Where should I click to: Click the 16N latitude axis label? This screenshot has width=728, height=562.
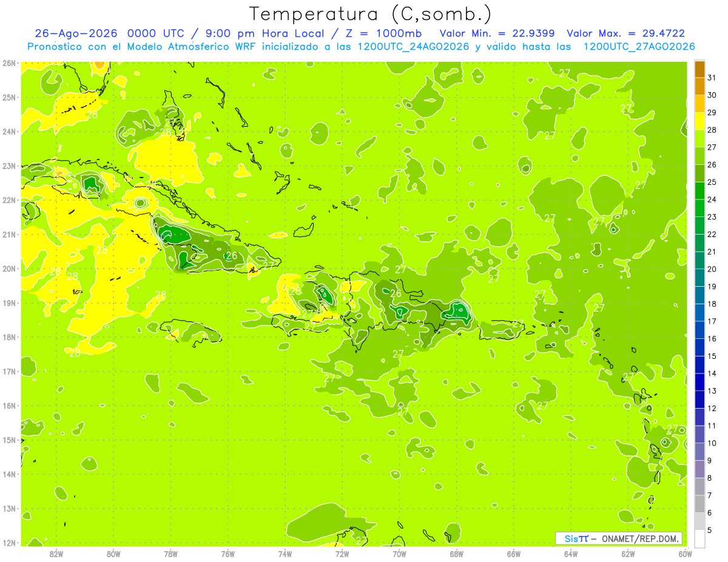click(x=8, y=406)
